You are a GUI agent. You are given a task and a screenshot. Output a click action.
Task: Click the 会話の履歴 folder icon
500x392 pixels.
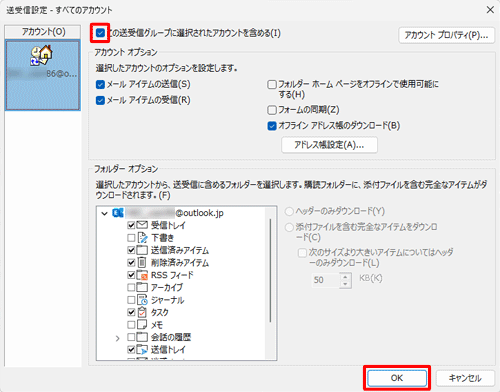point(142,337)
